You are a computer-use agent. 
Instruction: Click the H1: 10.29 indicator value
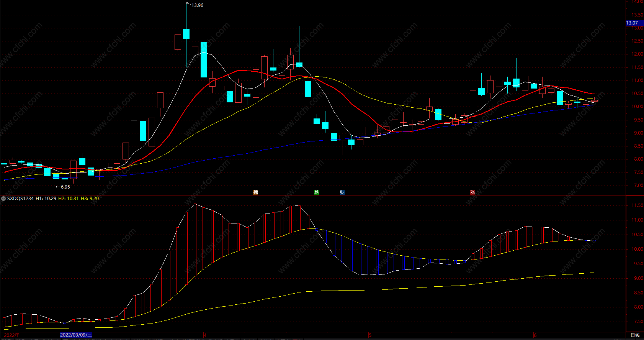pos(46,199)
